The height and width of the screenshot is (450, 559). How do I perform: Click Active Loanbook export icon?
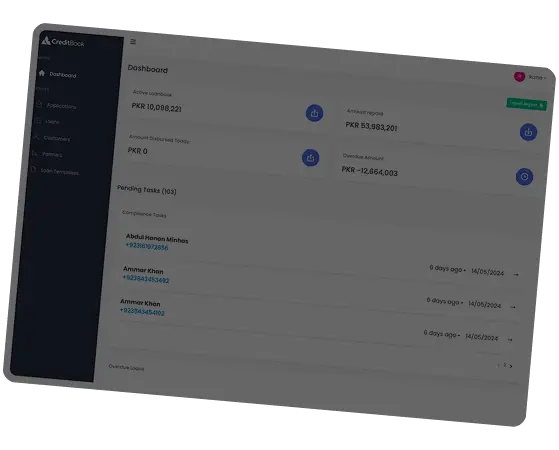(314, 113)
